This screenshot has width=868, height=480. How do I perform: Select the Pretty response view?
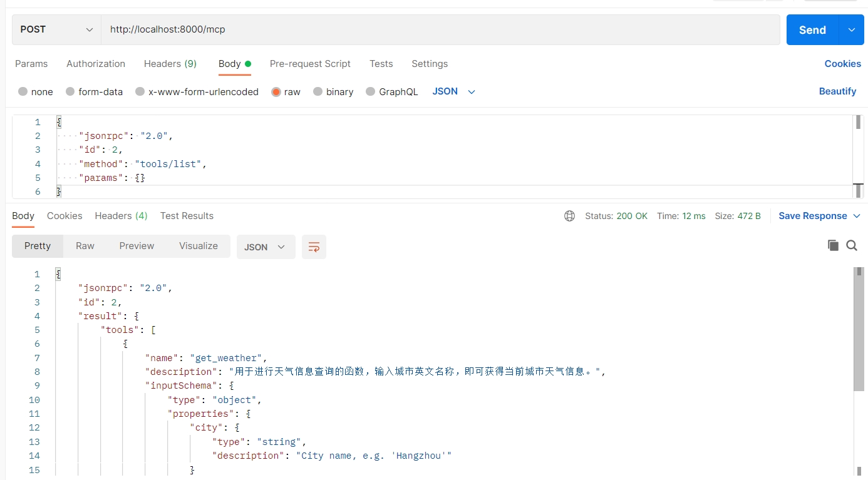(38, 246)
